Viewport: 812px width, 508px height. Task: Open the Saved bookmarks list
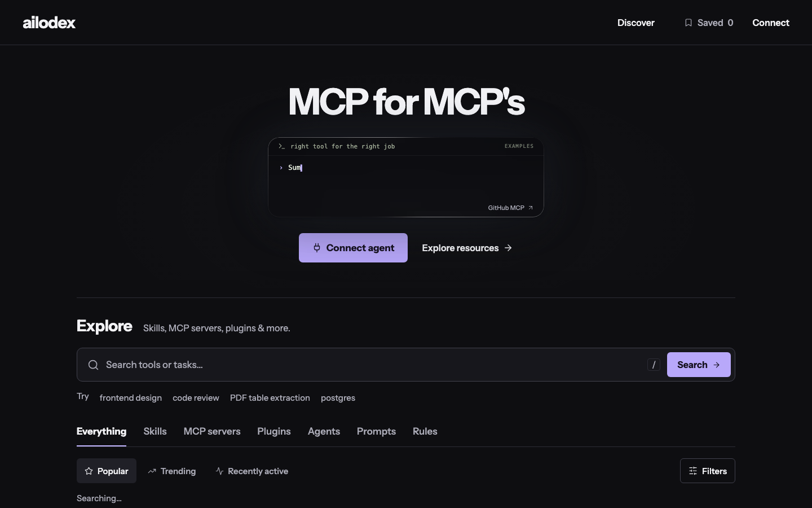click(x=709, y=23)
